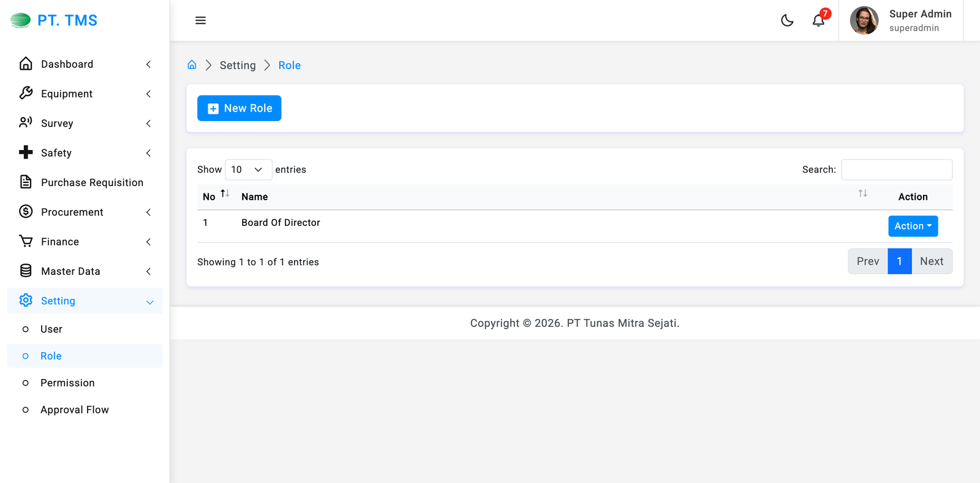Click the home breadcrumb icon
The height and width of the screenshot is (483, 980).
tap(192, 65)
